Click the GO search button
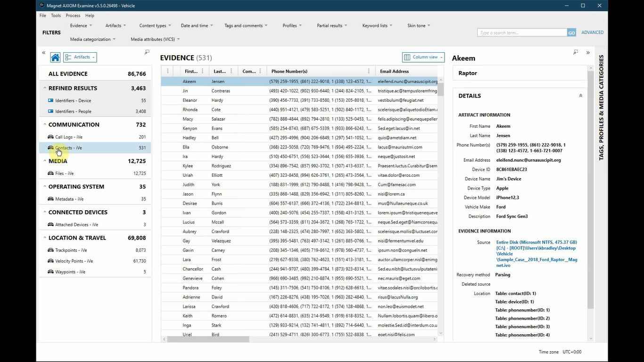 point(571,33)
